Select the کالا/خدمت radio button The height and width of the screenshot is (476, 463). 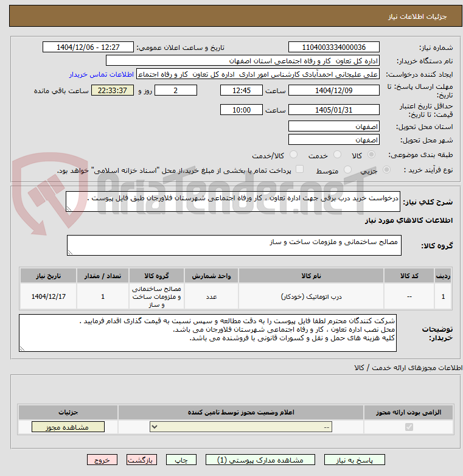click(x=293, y=155)
